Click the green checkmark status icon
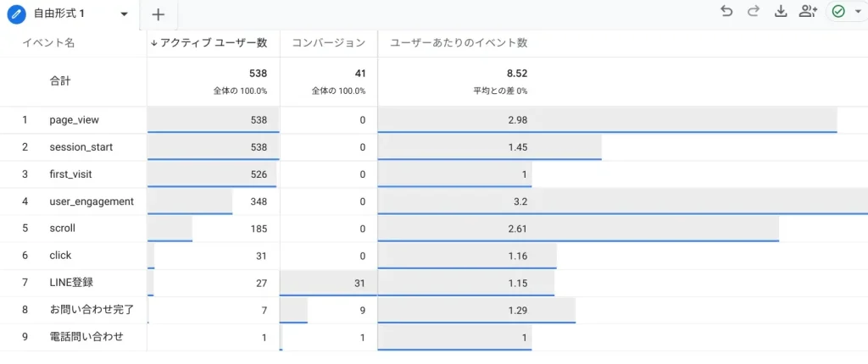 (838, 12)
